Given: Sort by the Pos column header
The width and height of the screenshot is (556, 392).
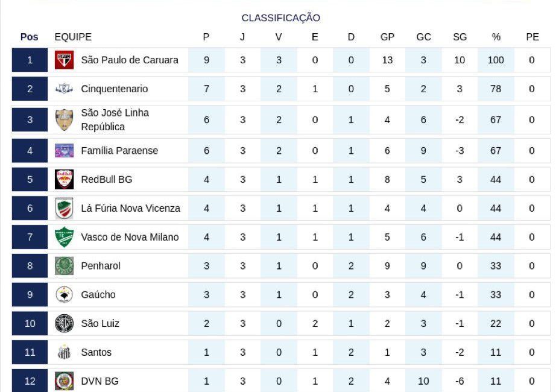Looking at the screenshot, I should coord(30,37).
